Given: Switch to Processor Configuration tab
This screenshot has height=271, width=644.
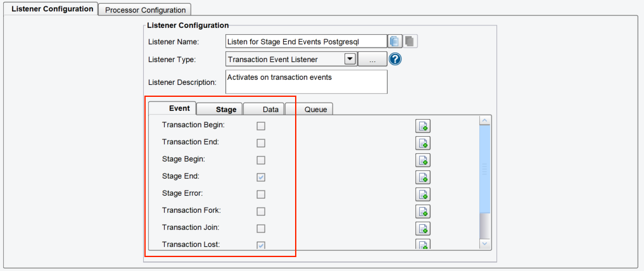Looking at the screenshot, I should (x=145, y=10).
